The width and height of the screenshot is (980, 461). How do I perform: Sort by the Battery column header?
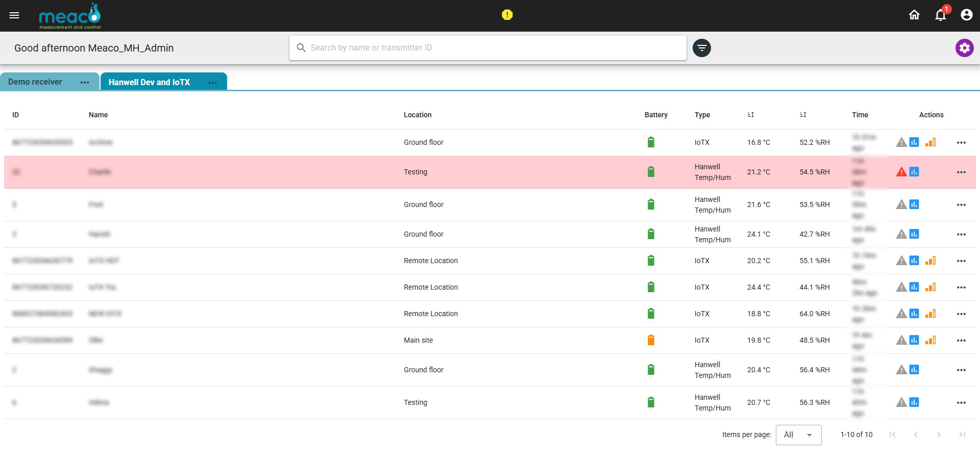point(656,115)
